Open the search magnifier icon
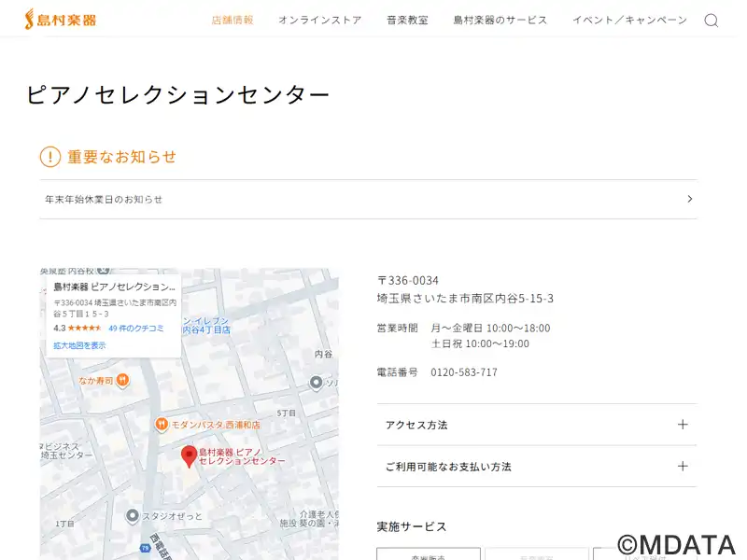 [711, 21]
